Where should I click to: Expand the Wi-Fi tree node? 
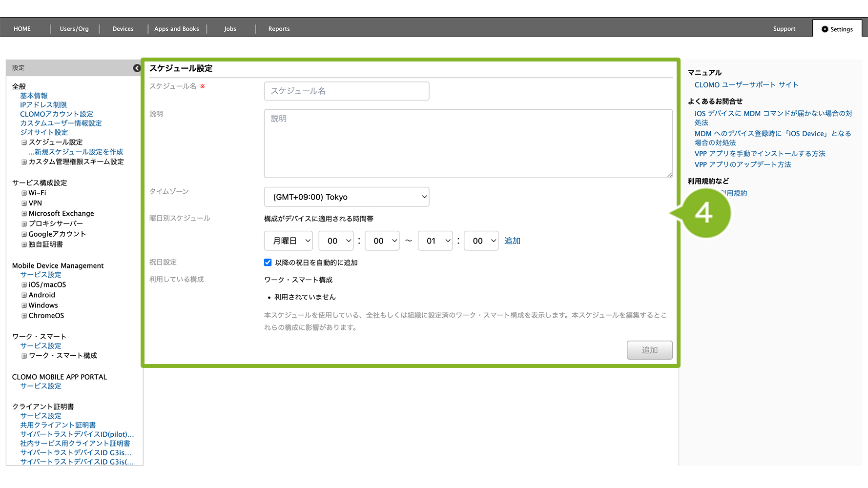[24, 193]
